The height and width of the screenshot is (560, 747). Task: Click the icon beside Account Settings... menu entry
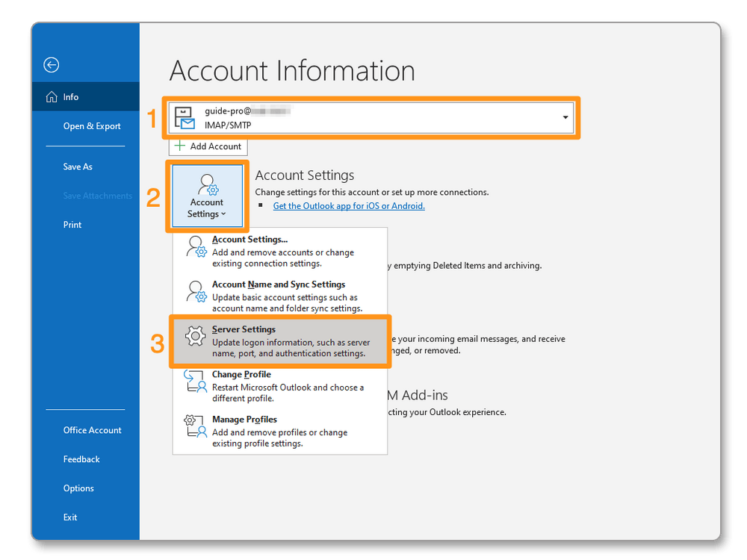pyautogui.click(x=196, y=246)
